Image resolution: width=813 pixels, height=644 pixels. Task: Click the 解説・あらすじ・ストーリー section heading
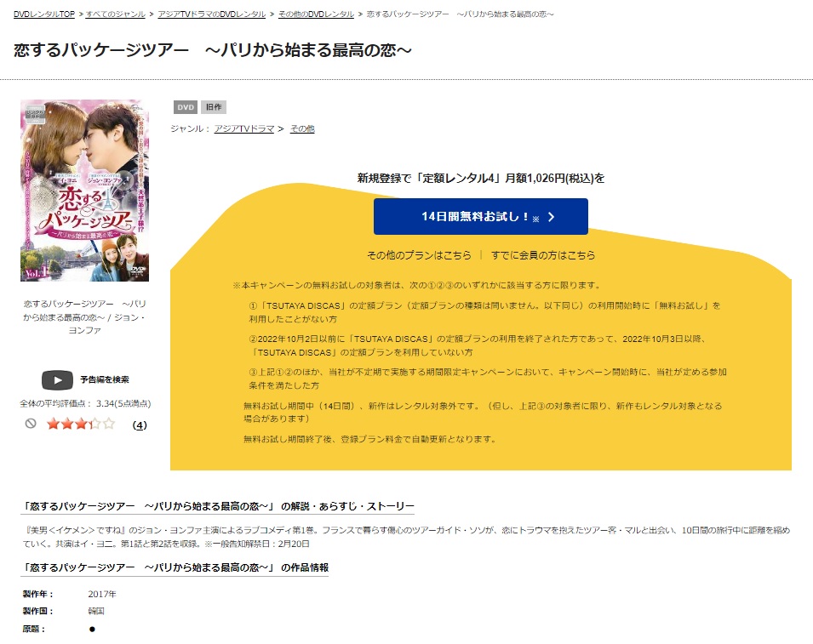[218, 506]
